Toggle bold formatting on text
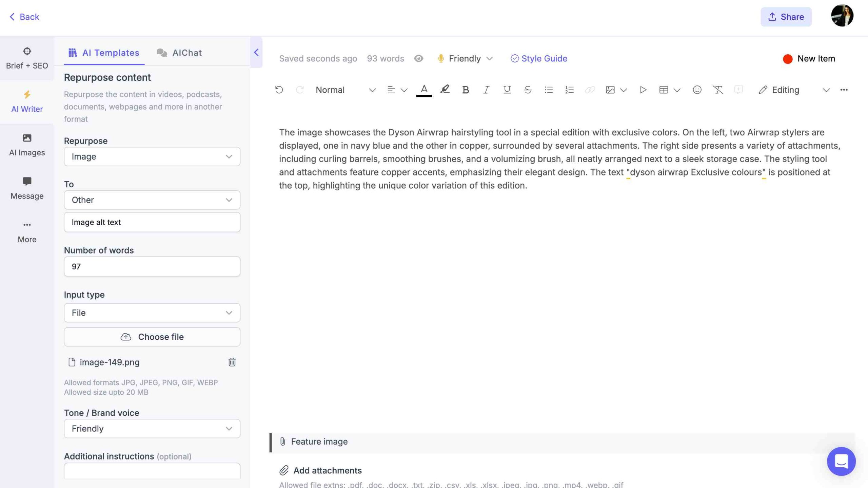 coord(465,90)
